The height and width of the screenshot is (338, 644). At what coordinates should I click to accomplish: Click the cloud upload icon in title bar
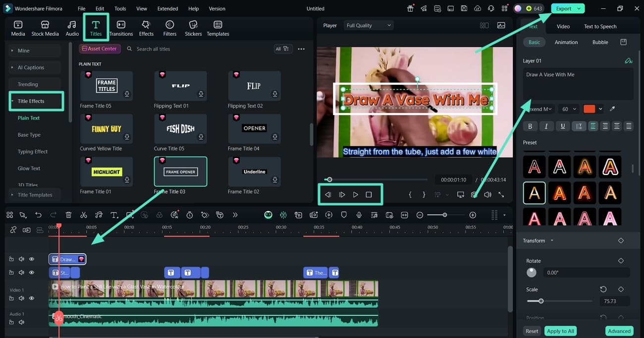pyautogui.click(x=477, y=8)
